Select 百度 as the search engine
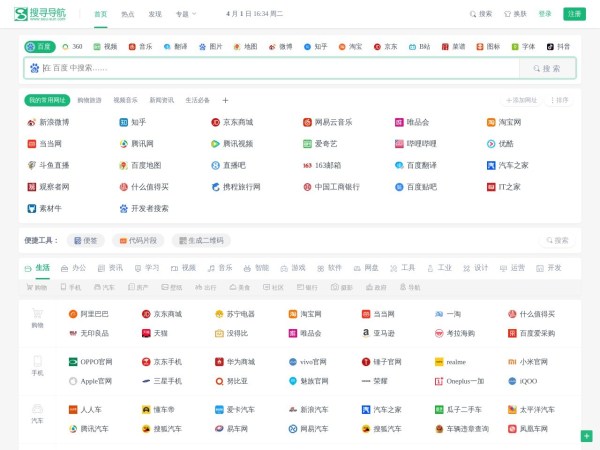Image resolution: width=600 pixels, height=450 pixels. click(x=40, y=46)
